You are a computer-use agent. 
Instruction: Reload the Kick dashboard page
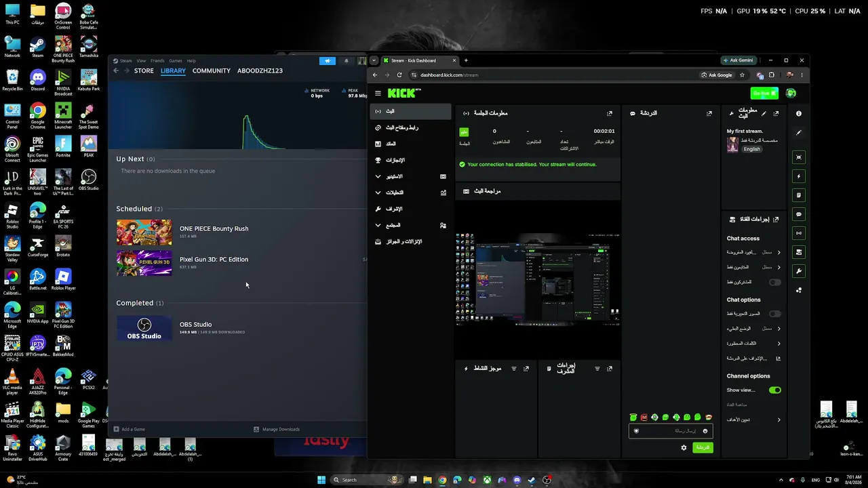click(399, 75)
